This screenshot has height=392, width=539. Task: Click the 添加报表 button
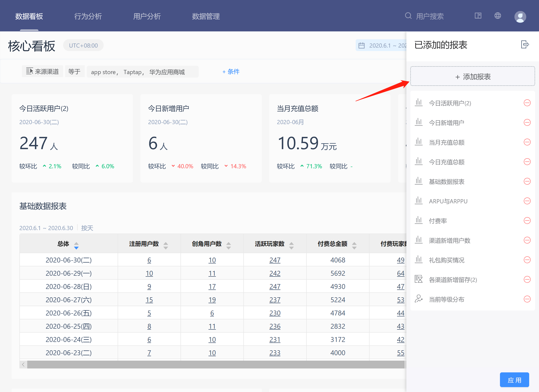pyautogui.click(x=472, y=76)
